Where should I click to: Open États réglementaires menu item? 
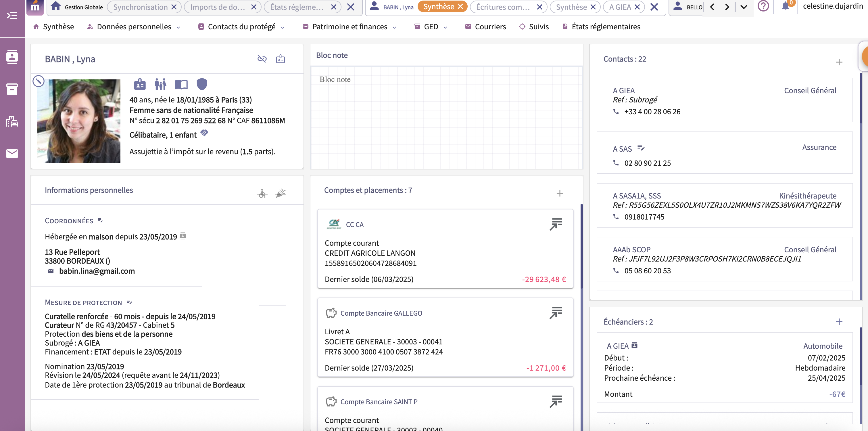tap(601, 27)
